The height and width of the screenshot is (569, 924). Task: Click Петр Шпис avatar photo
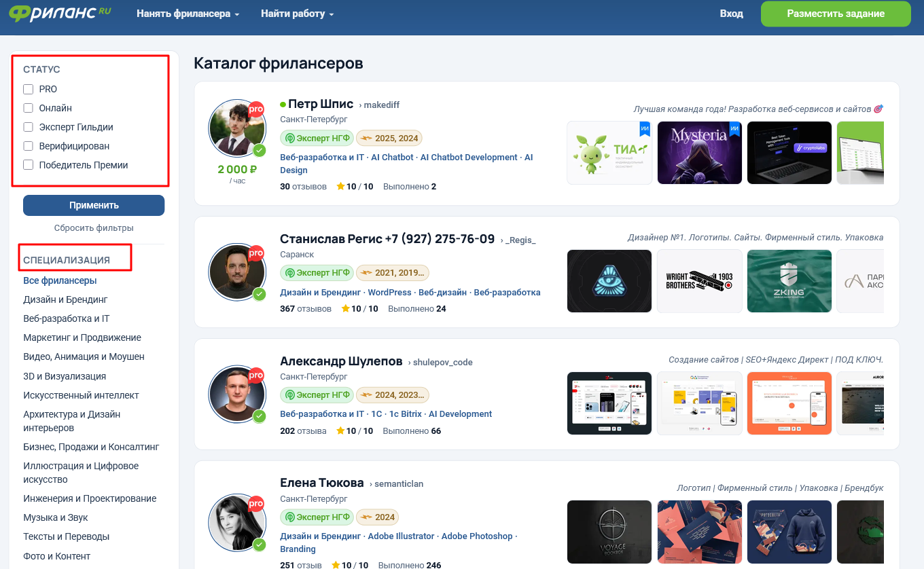(236, 128)
